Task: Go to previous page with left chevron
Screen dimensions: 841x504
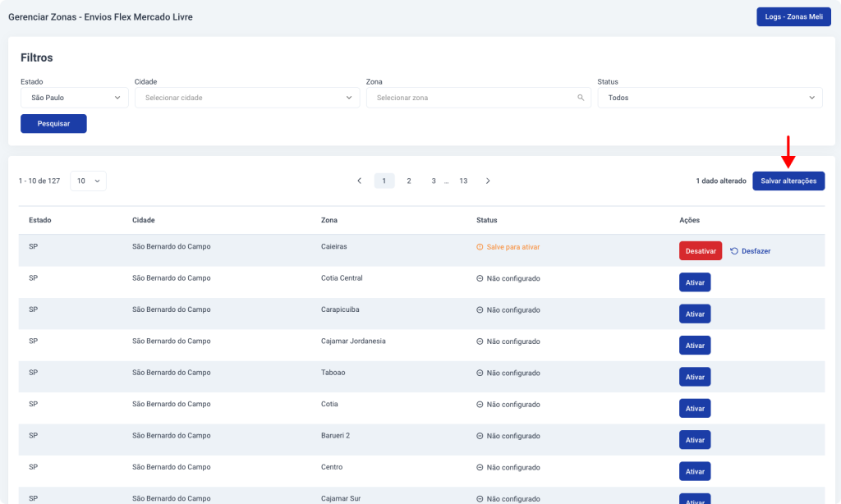Action: [360, 181]
